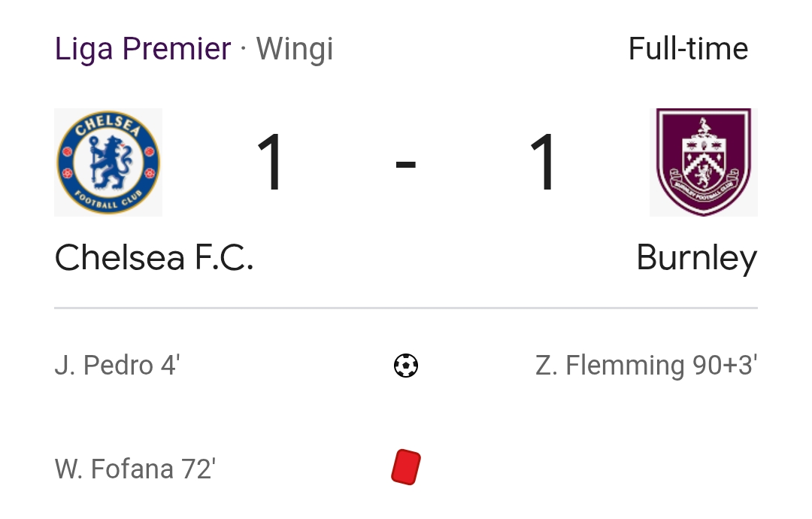Click the divider line below team names
The height and width of the screenshot is (519, 812).
(x=406, y=308)
